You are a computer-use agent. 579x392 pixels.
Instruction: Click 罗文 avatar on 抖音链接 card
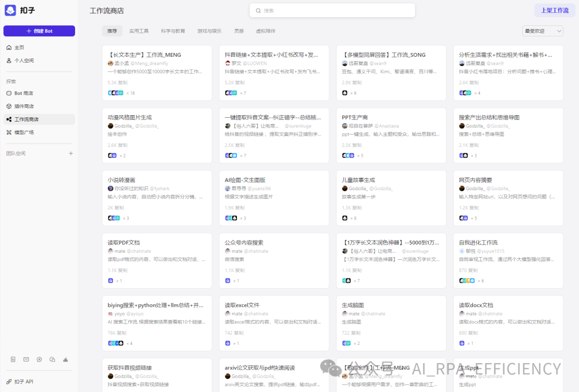[227, 63]
